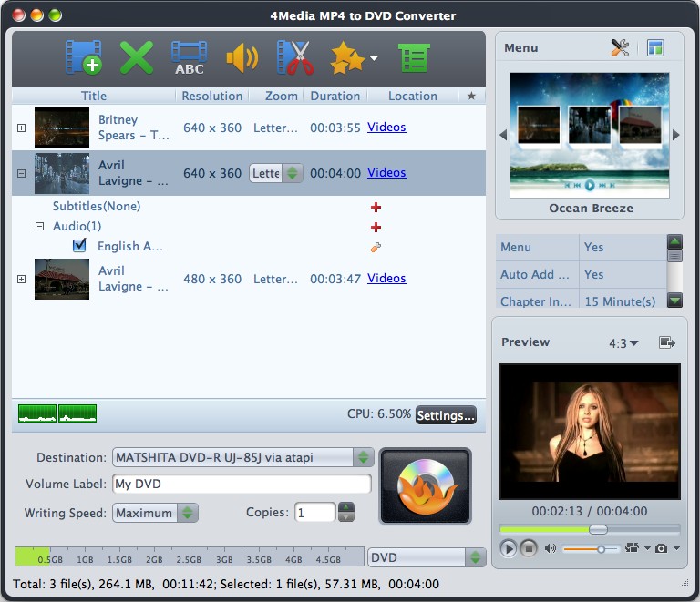Open Videos link for 00:04:00 Avril video

pos(386,172)
